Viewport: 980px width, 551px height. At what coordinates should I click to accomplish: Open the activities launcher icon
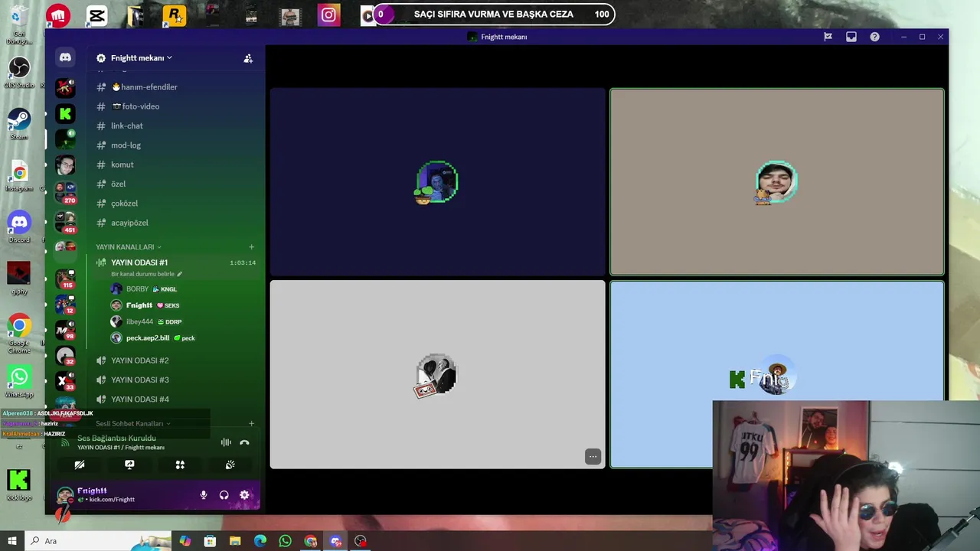pos(180,465)
